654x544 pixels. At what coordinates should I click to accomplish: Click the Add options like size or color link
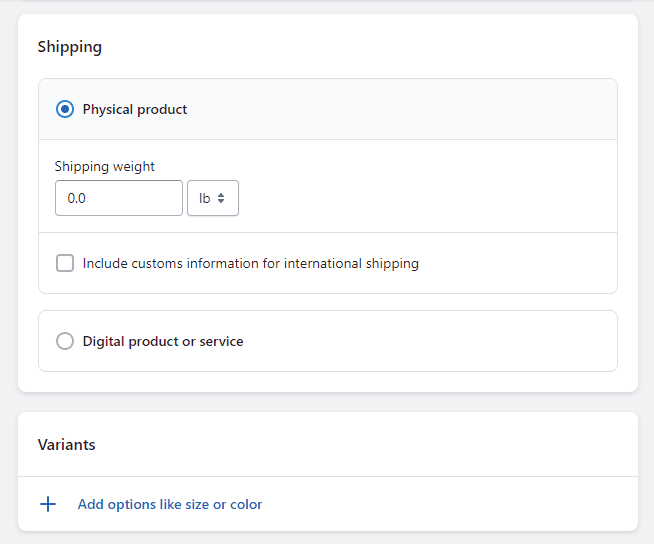click(170, 504)
